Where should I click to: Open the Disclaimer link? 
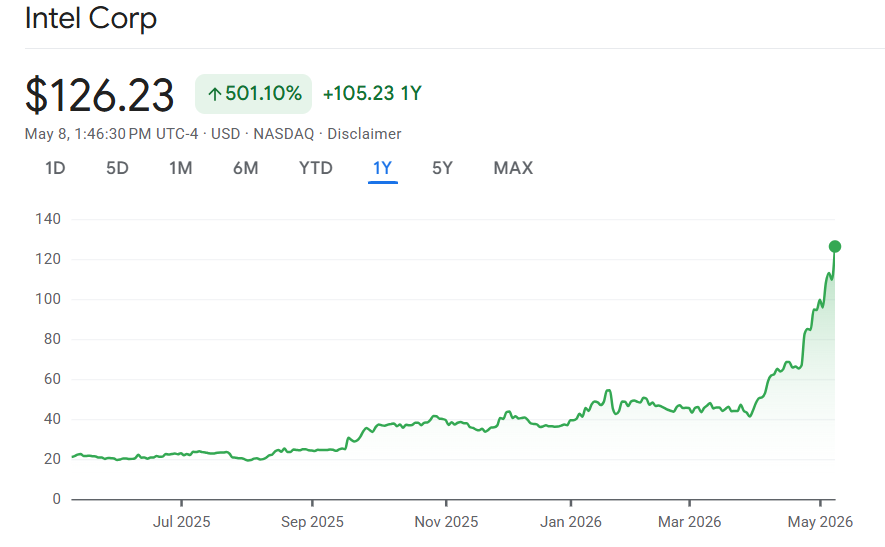pyautogui.click(x=364, y=134)
